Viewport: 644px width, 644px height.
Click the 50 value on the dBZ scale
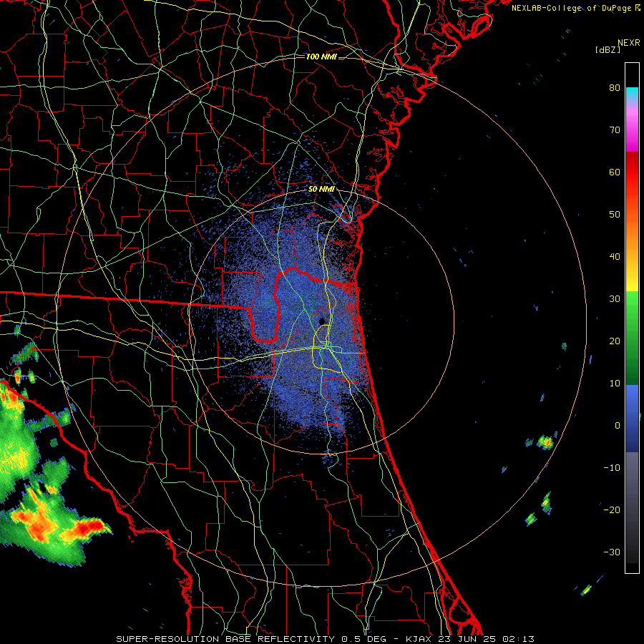[615, 215]
